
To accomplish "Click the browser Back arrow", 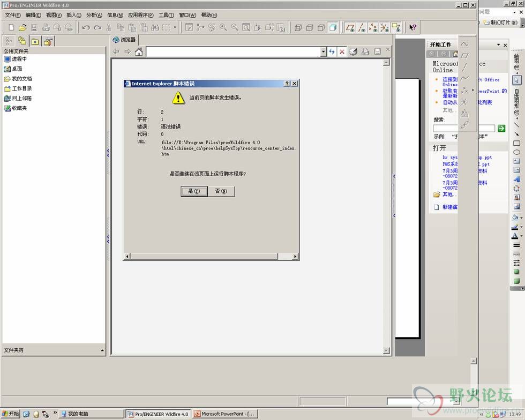I will [116, 51].
